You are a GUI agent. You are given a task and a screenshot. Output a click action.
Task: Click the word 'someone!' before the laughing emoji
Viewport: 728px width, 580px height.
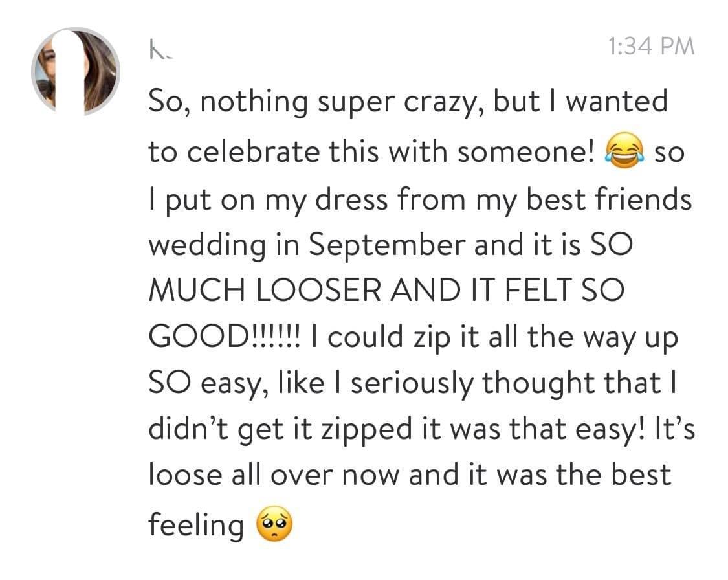click(525, 151)
